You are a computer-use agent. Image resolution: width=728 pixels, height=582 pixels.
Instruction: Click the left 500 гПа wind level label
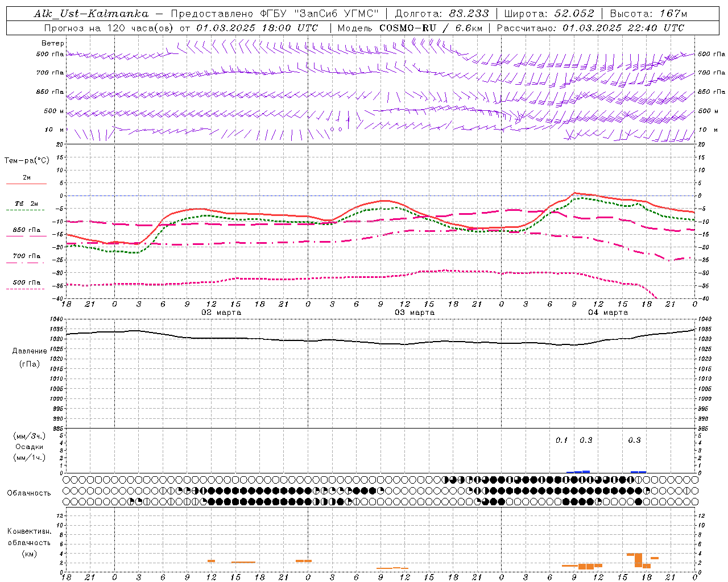(50, 55)
